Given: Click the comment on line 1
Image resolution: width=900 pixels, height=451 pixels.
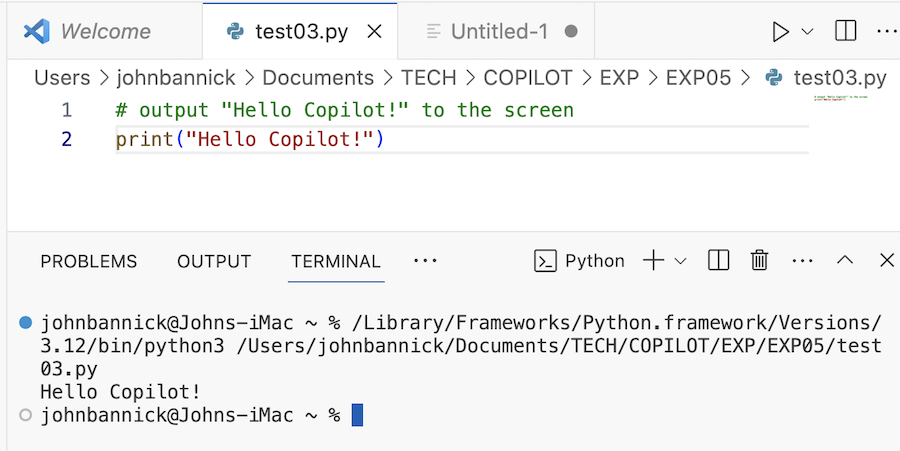Looking at the screenshot, I should click(x=344, y=110).
